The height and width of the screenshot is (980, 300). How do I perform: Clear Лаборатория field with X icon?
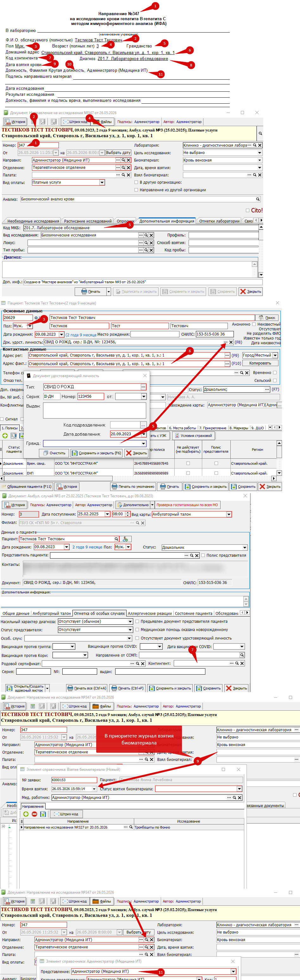click(x=259, y=145)
